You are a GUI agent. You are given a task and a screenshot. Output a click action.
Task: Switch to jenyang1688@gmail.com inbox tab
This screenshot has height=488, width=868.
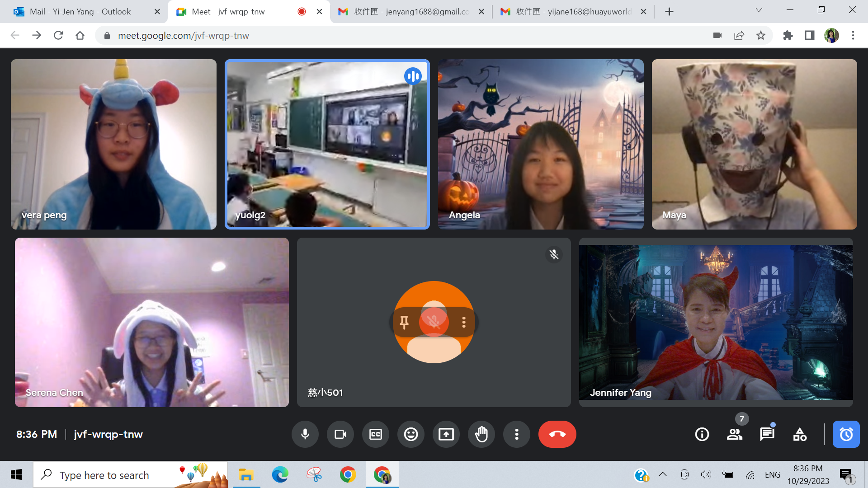coord(411,12)
